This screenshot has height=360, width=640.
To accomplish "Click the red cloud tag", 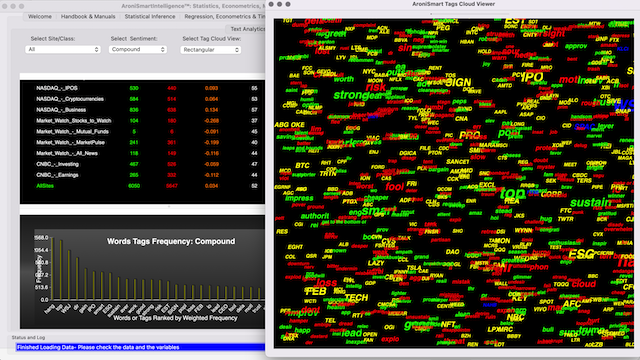I will (x=583, y=284).
